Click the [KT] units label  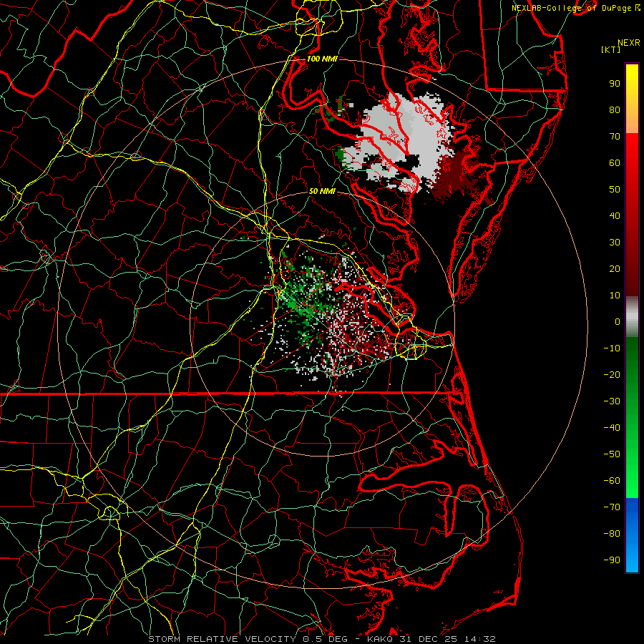pyautogui.click(x=611, y=49)
